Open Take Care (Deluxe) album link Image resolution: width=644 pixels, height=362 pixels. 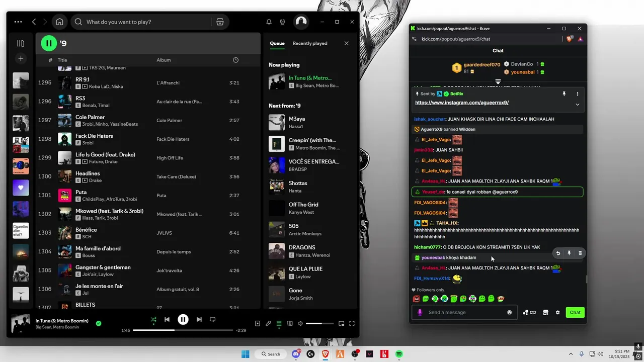(x=176, y=176)
